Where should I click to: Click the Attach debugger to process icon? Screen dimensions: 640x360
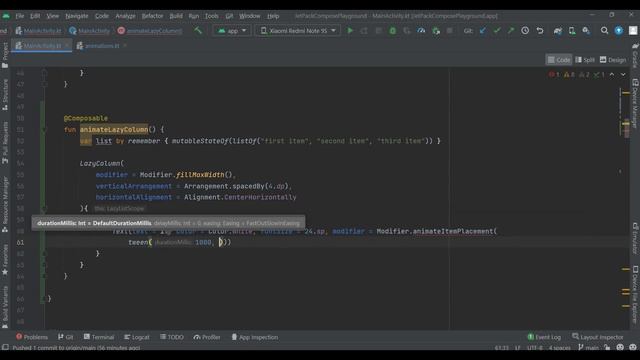(x=436, y=31)
